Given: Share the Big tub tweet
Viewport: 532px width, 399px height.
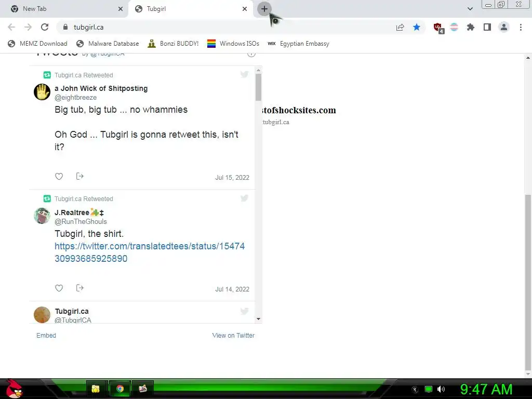Looking at the screenshot, I should click(79, 176).
